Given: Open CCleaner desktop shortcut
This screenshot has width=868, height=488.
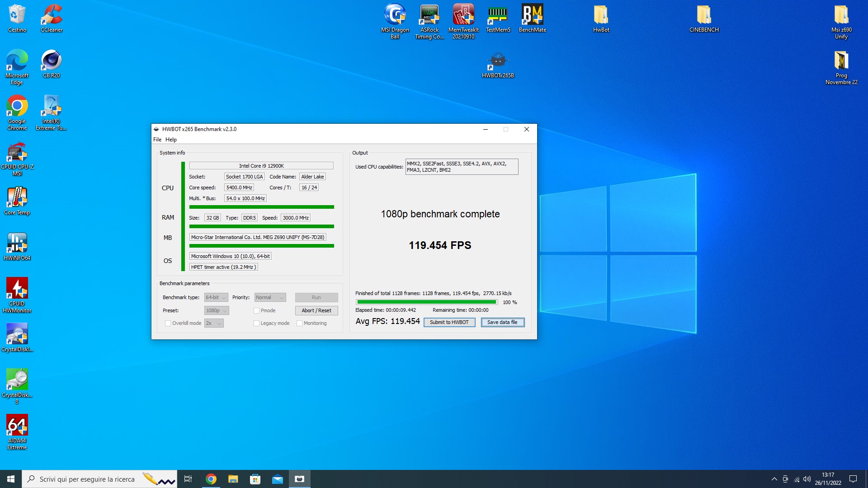Looking at the screenshot, I should pyautogui.click(x=52, y=19).
